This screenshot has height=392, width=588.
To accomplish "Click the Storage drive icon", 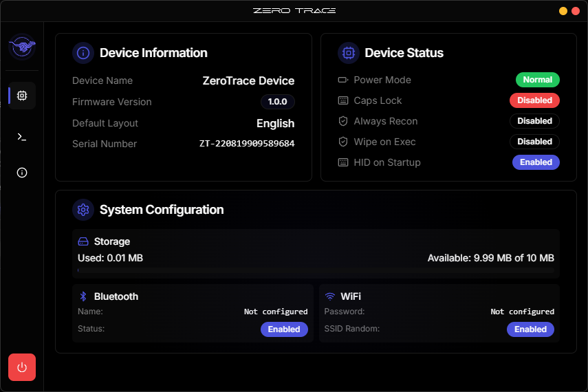I will tap(83, 241).
